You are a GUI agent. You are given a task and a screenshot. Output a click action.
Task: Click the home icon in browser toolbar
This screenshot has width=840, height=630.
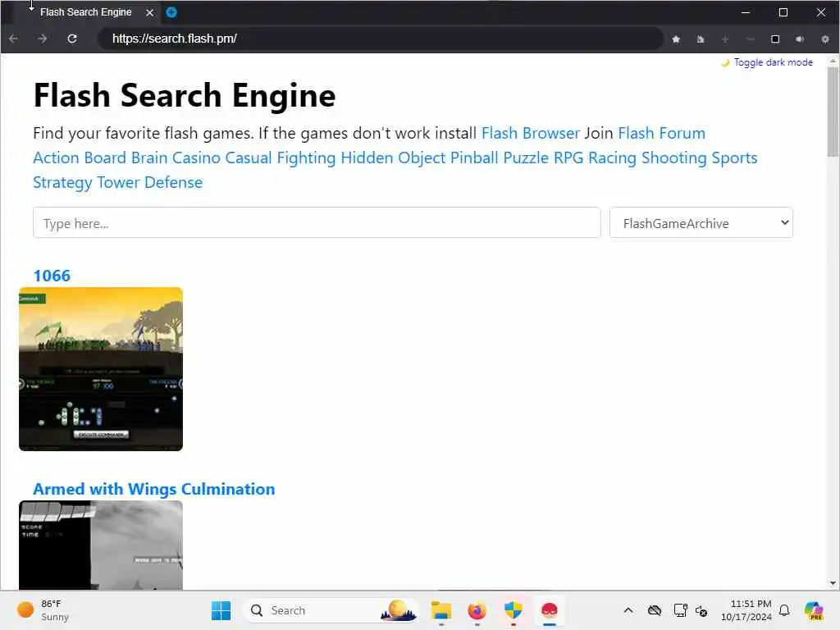pyautogui.click(x=701, y=39)
